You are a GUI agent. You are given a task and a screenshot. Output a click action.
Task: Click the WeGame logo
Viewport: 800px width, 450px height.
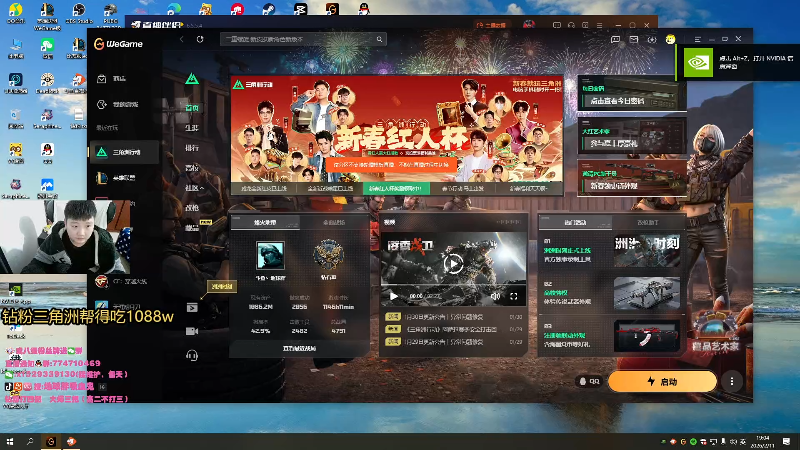coord(119,44)
